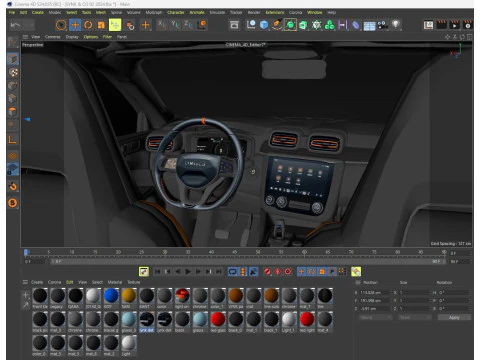The image size is (480, 360).
Task: Open material manager Corona menu
Action: coord(54,282)
